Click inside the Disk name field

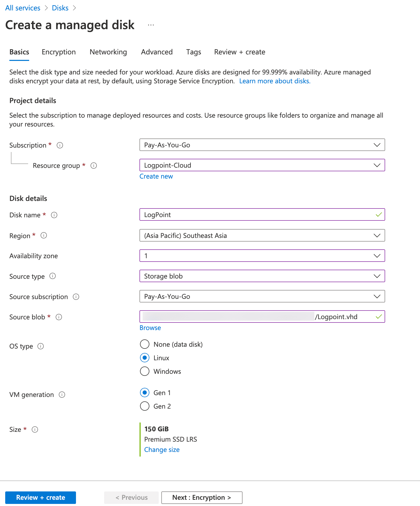tap(260, 215)
